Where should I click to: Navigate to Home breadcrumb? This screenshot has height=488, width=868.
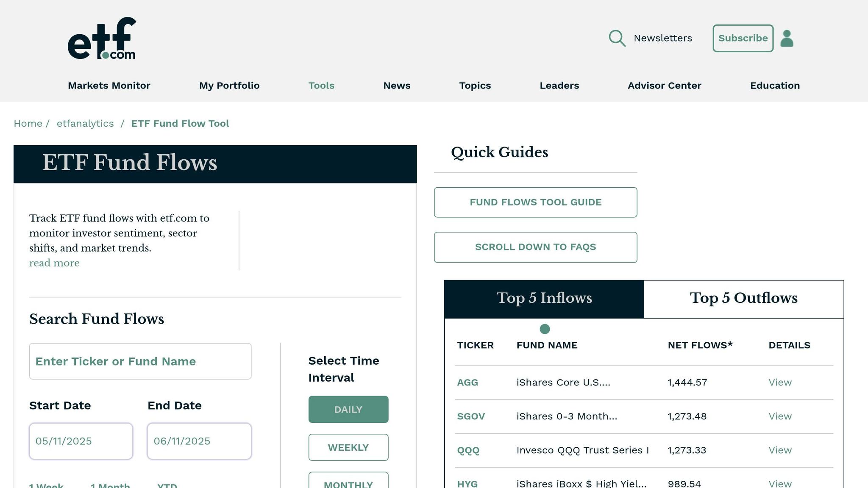pos(28,123)
